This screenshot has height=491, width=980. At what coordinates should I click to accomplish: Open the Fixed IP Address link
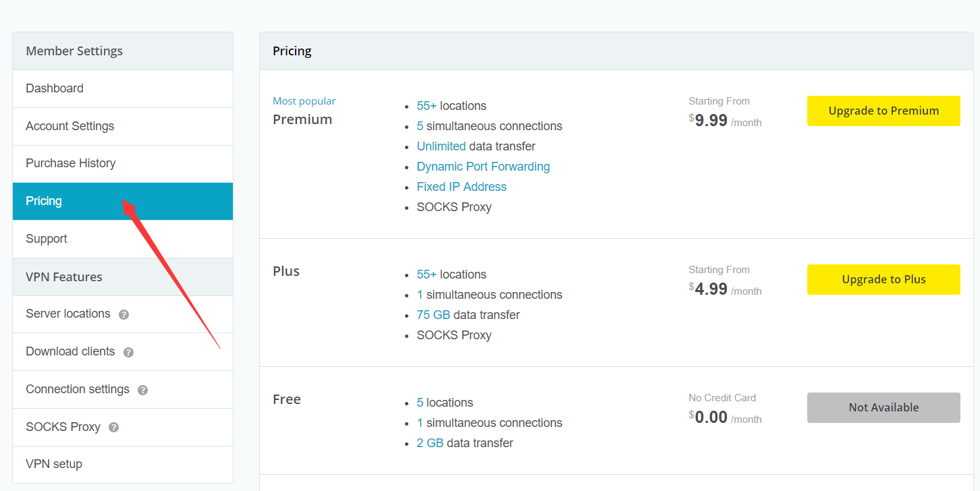point(462,187)
